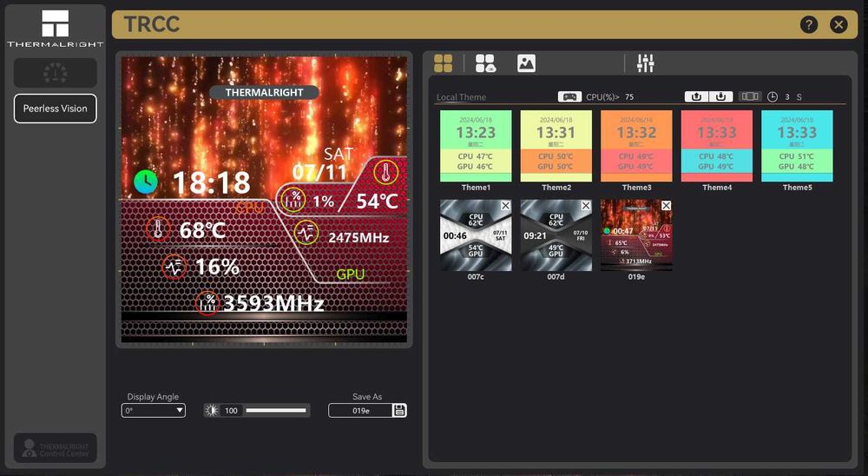Select the red Theme4 thumbnail
Screen dimensions: 868x476
click(716, 146)
